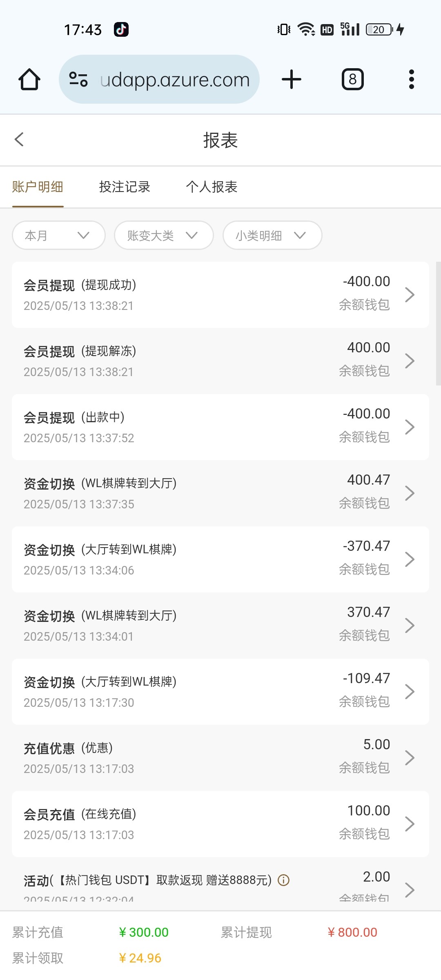The width and height of the screenshot is (441, 980).
Task: Tap the info icon beside 赠送8888元 activity
Action: point(283,880)
